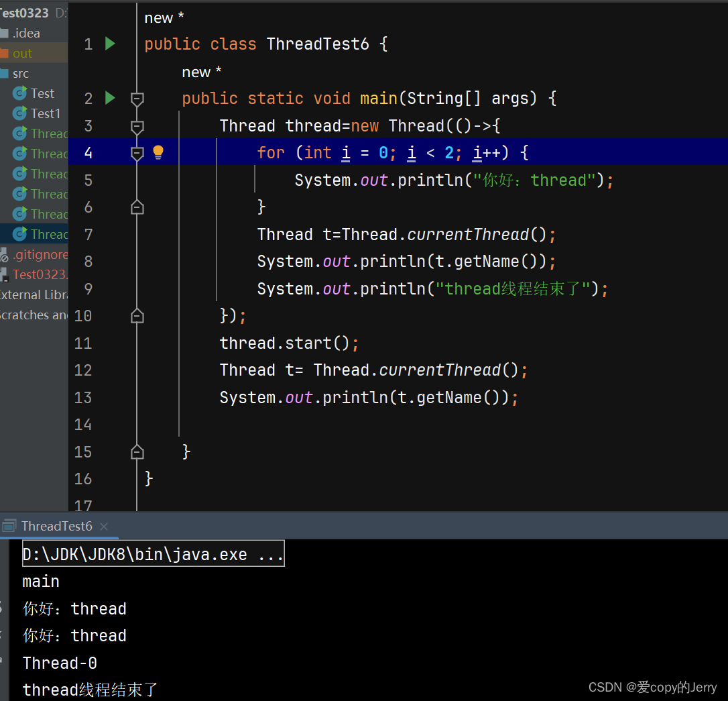Run the main method using its gutter arrow
Viewport: 728px width, 701px height.
[109, 98]
